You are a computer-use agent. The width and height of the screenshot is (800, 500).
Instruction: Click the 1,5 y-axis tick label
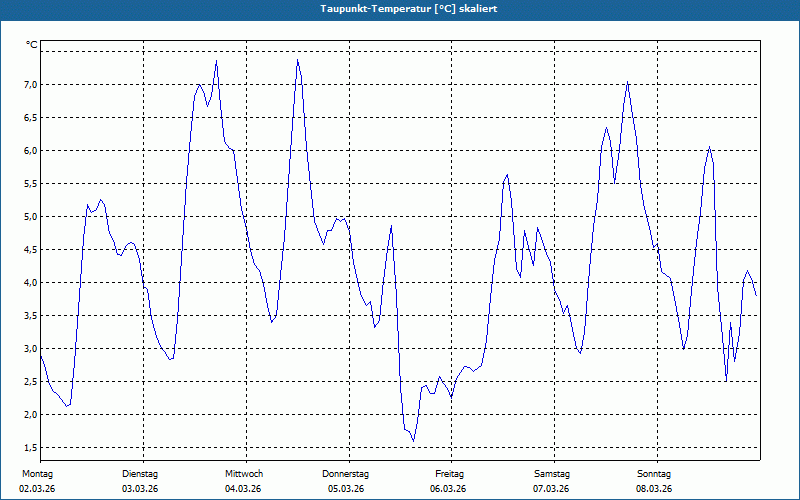coord(32,448)
